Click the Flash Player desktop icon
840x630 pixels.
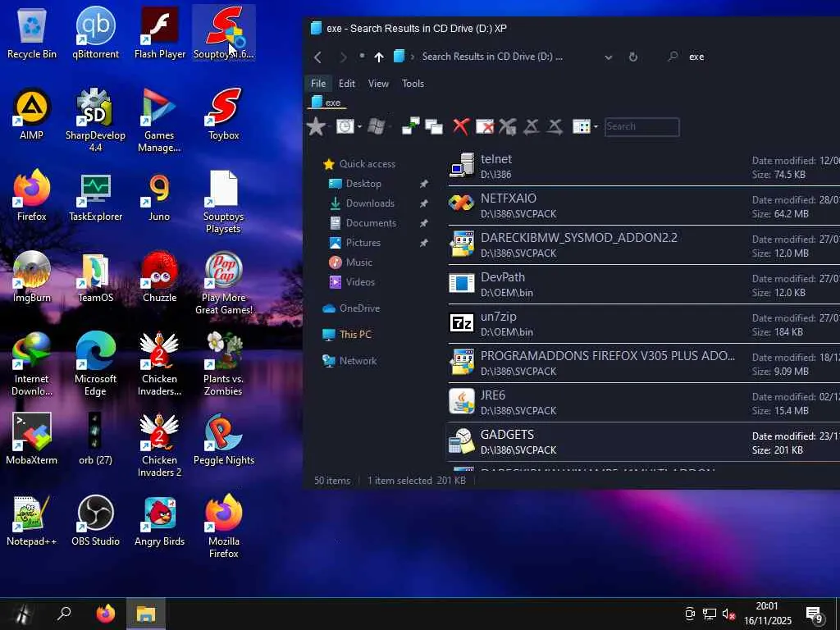(160, 33)
